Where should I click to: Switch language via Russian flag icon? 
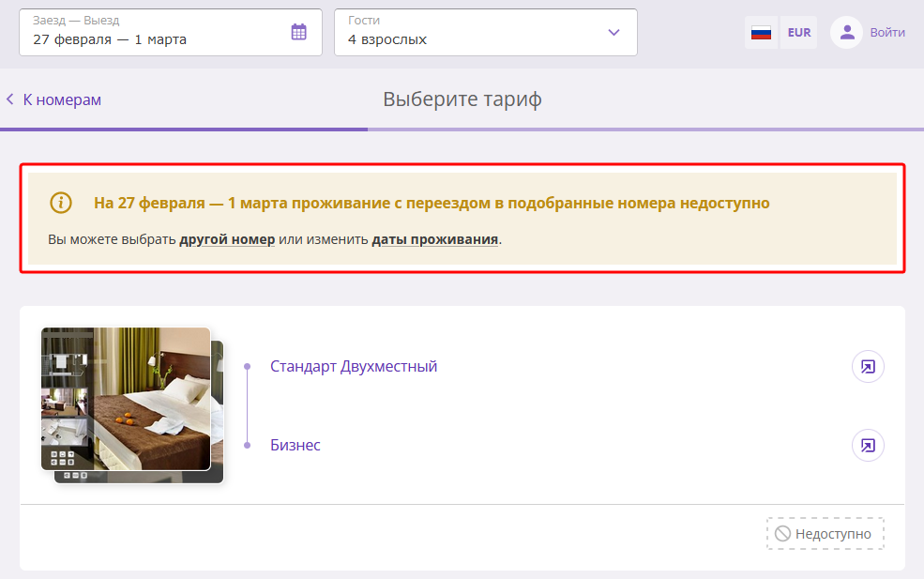coord(761,33)
